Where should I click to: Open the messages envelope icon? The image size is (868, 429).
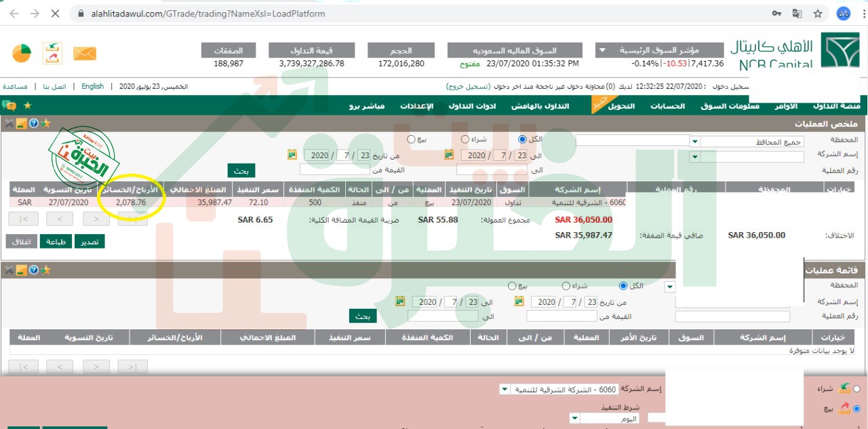coord(85,54)
